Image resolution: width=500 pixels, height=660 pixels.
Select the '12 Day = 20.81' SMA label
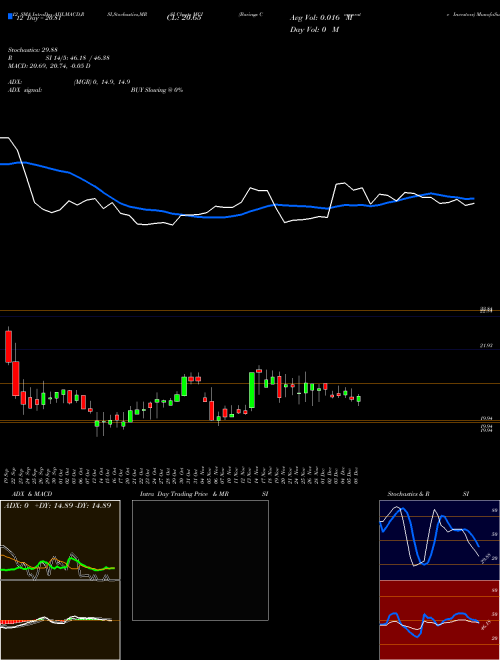click(x=38, y=18)
